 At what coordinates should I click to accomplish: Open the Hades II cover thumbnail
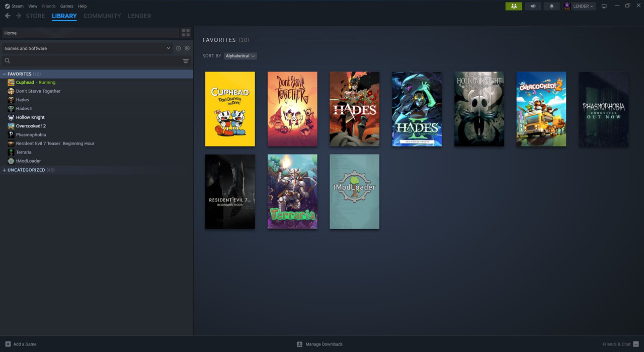(x=417, y=109)
